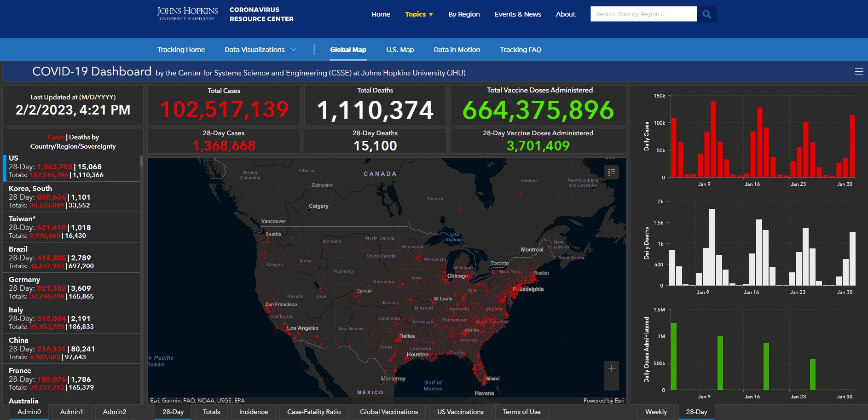The height and width of the screenshot is (420, 868).
Task: Select China in country list
Action: pos(71,349)
